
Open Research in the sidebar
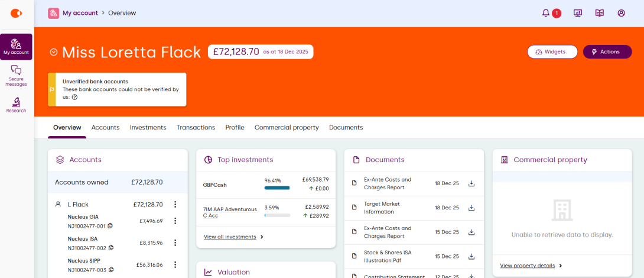(16, 105)
